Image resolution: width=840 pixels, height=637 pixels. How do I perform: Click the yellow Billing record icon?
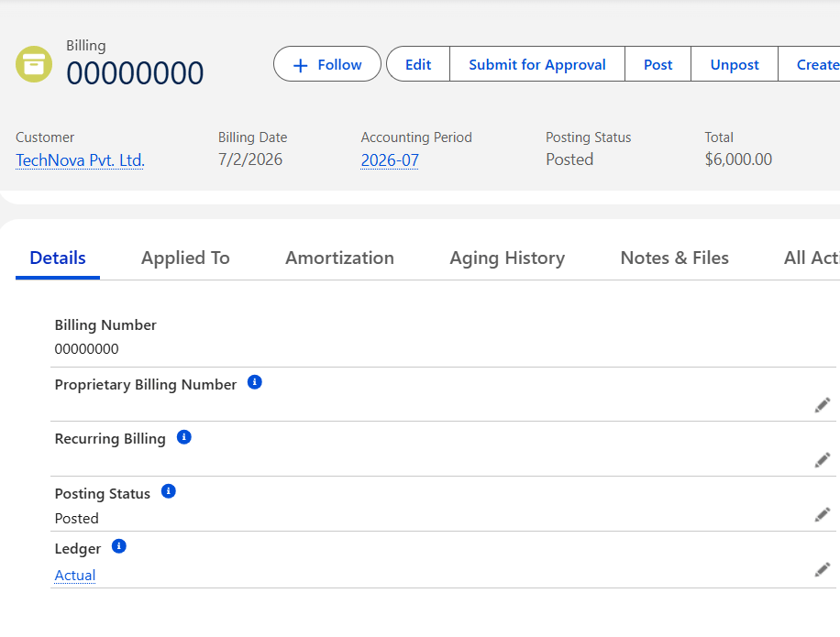coord(34,64)
